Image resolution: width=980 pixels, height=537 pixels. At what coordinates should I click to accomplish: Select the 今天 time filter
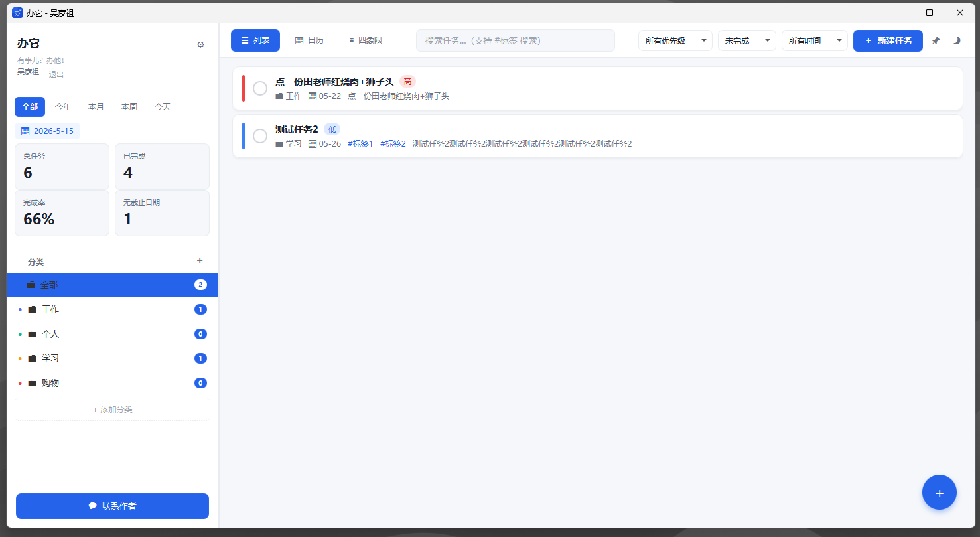[163, 107]
